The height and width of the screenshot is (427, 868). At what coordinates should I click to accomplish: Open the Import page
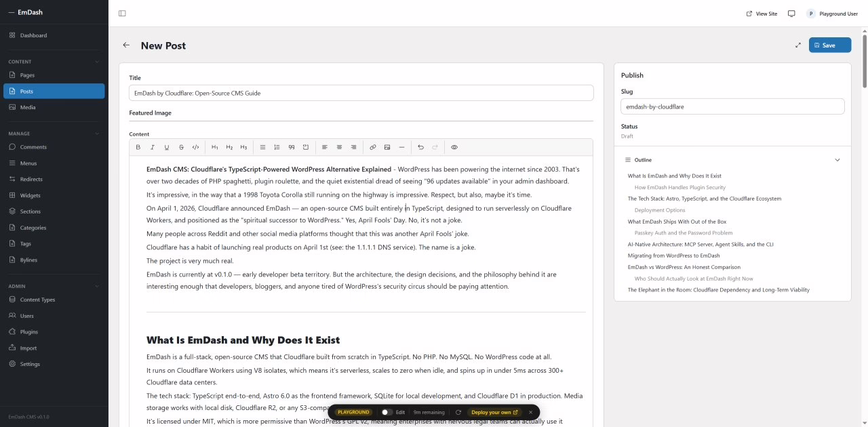point(54,348)
